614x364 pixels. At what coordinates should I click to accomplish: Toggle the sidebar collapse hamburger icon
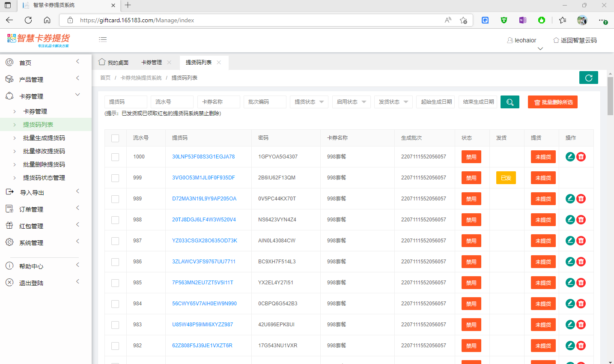point(103,39)
